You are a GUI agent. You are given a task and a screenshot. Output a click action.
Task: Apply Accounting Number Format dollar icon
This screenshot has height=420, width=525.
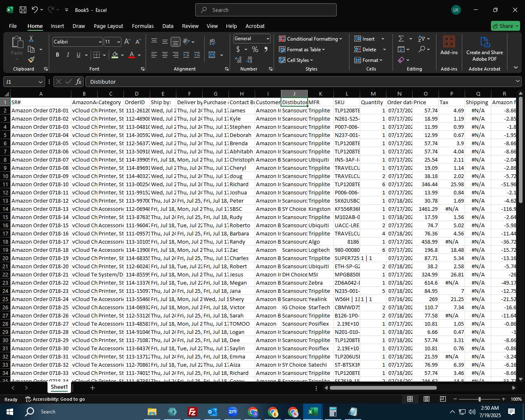coord(238,49)
